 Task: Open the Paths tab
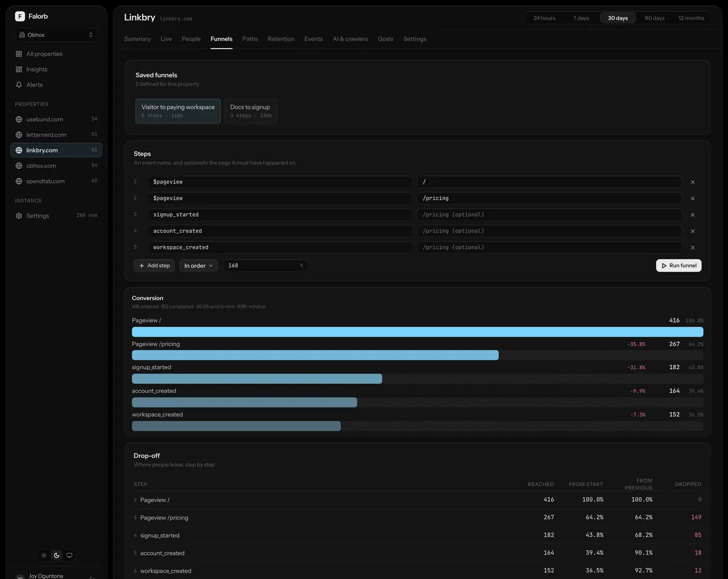250,39
